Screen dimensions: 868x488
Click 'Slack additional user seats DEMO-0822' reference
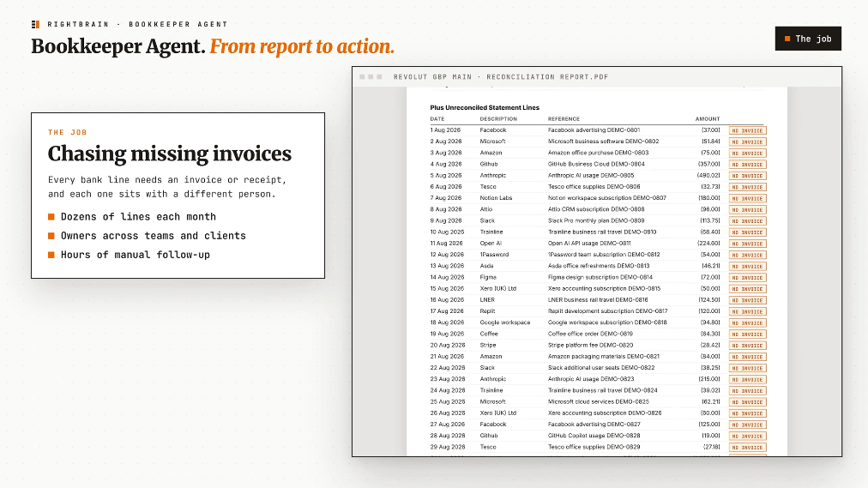(601, 368)
